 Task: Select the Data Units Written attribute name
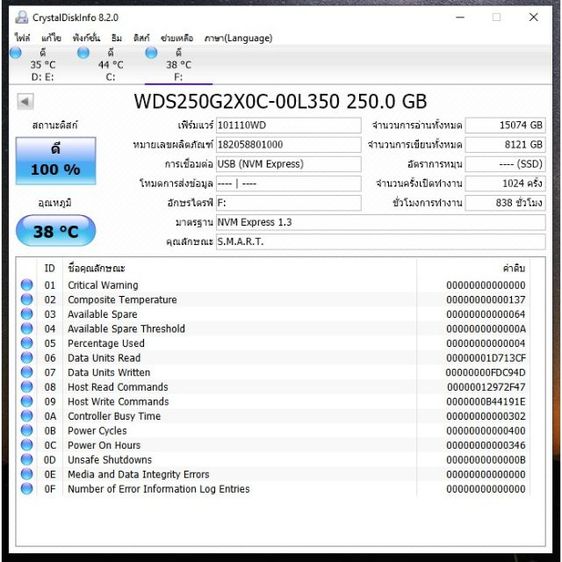pyautogui.click(x=109, y=372)
